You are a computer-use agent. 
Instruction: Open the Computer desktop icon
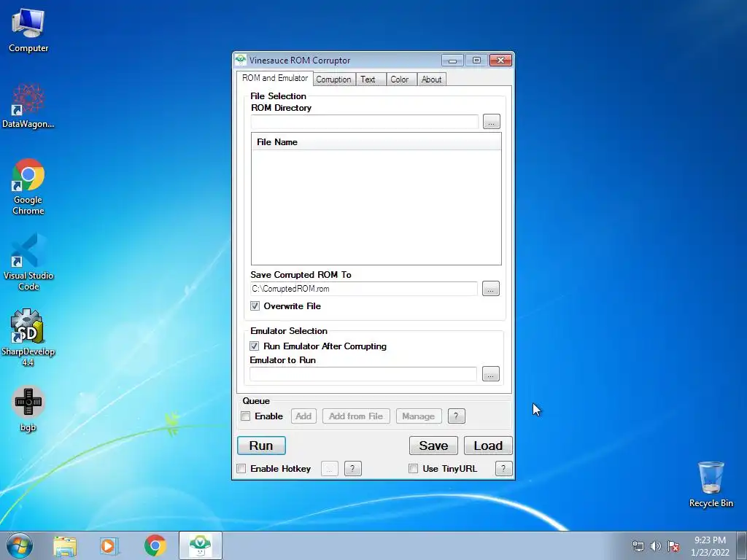[28, 31]
